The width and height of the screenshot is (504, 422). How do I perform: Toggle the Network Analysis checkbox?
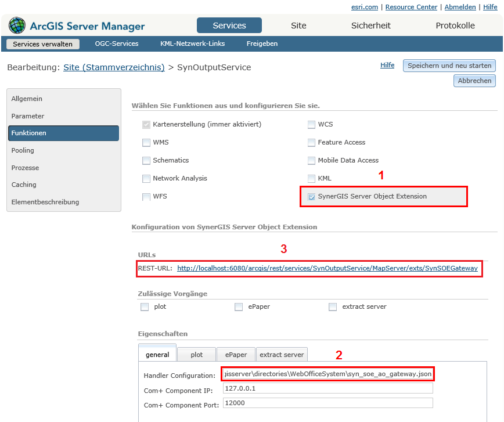(146, 178)
